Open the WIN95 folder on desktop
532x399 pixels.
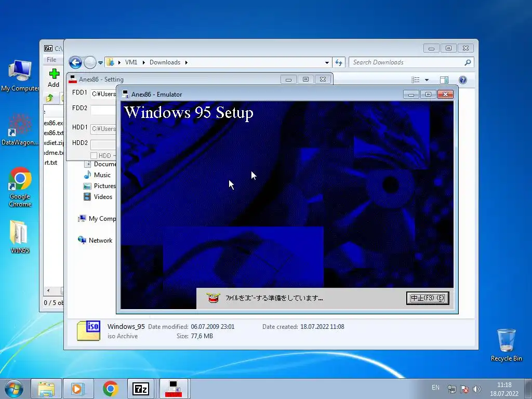point(20,237)
